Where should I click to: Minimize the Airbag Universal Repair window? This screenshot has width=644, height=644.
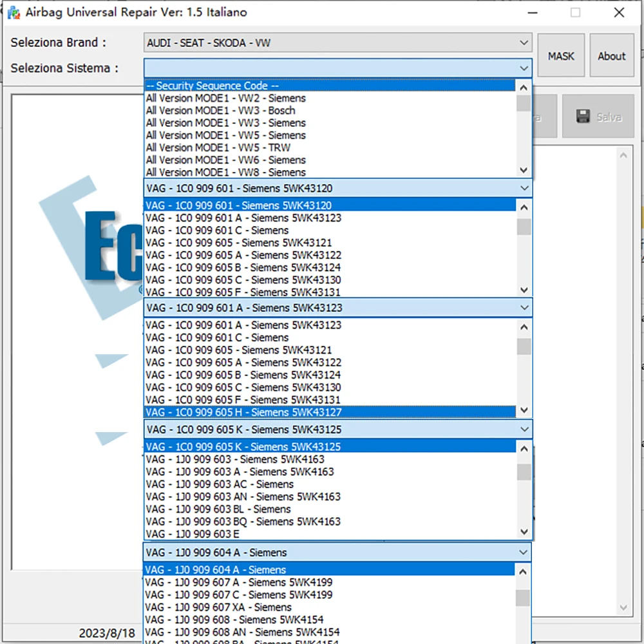(533, 12)
